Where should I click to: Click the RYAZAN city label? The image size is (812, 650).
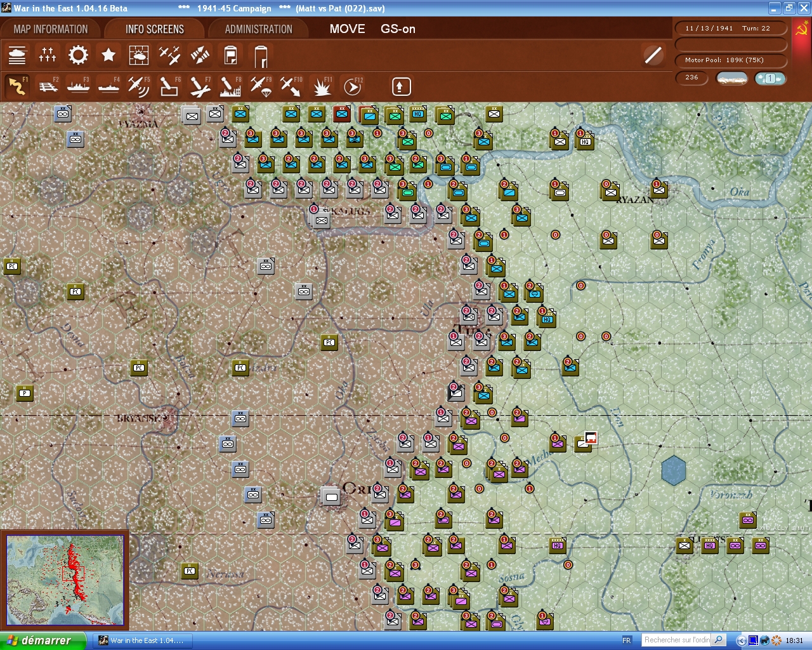click(x=634, y=200)
